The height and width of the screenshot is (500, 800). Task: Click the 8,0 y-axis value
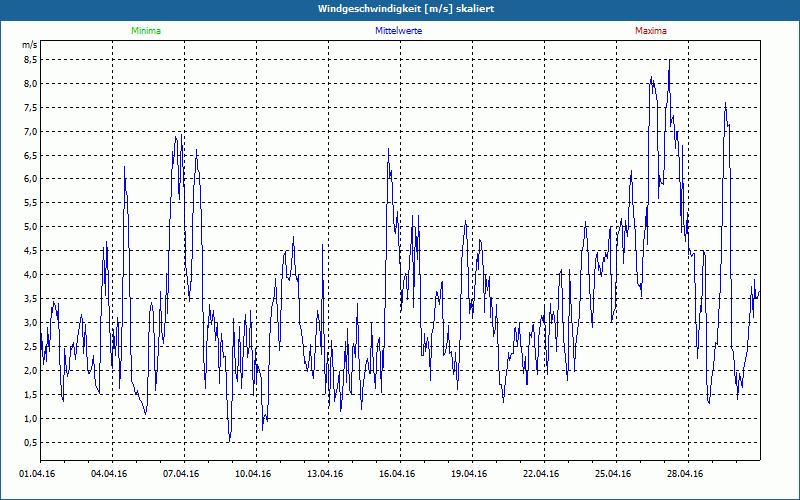[31, 84]
